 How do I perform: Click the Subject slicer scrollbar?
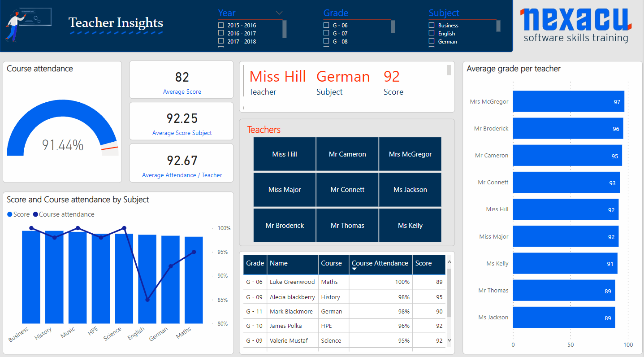pos(498,26)
